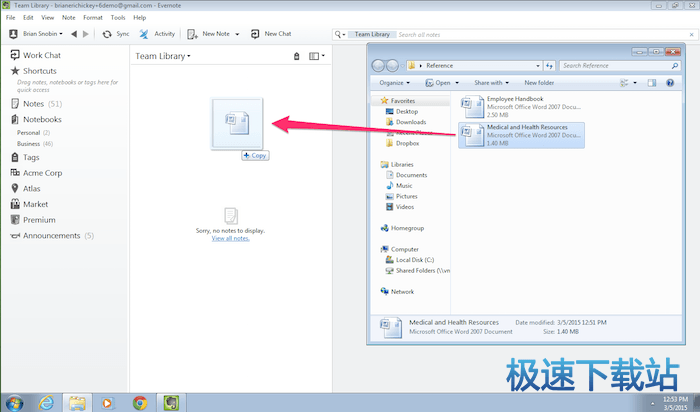Go back with the left arrow
The width and height of the screenshot is (700, 412).
tap(74, 34)
